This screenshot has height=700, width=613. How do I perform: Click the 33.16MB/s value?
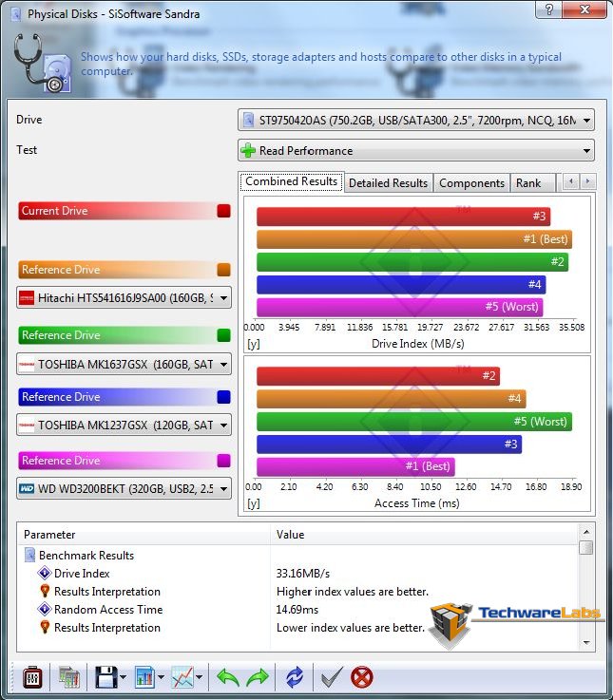click(x=303, y=574)
